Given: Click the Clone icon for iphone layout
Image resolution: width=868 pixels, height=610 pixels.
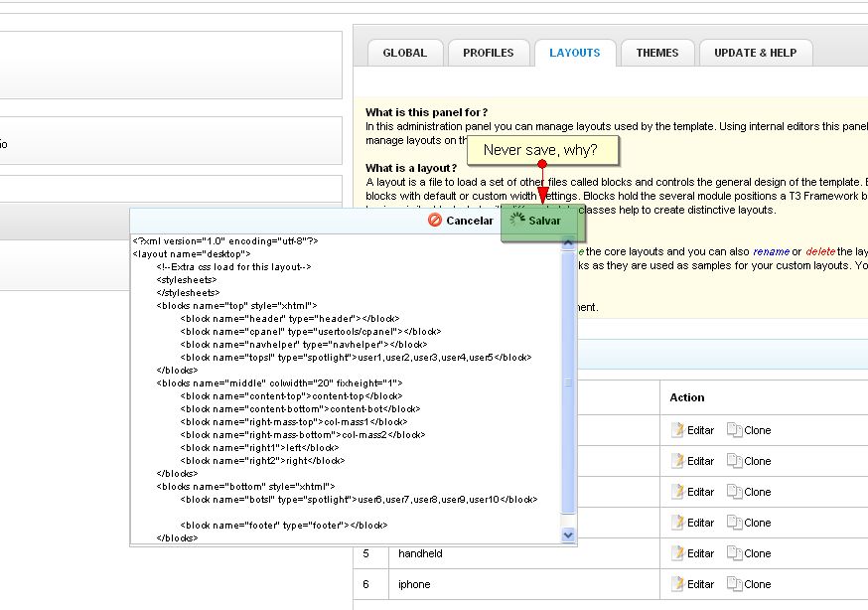Looking at the screenshot, I should coord(734,584).
